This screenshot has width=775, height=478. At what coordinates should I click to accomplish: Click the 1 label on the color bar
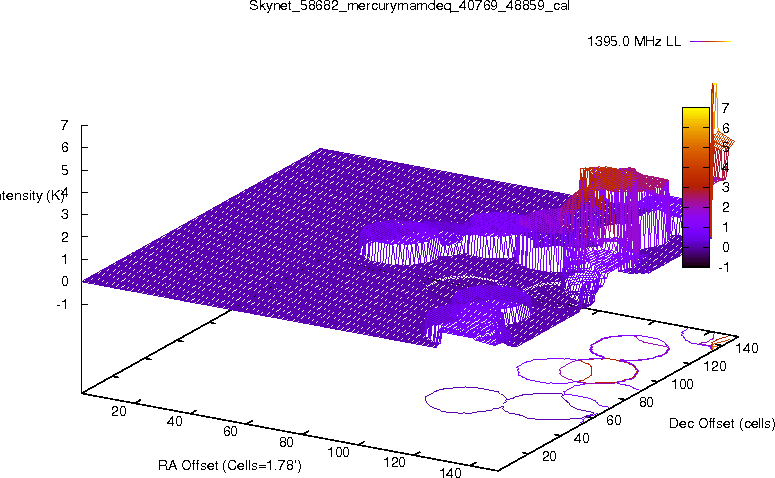(x=725, y=227)
